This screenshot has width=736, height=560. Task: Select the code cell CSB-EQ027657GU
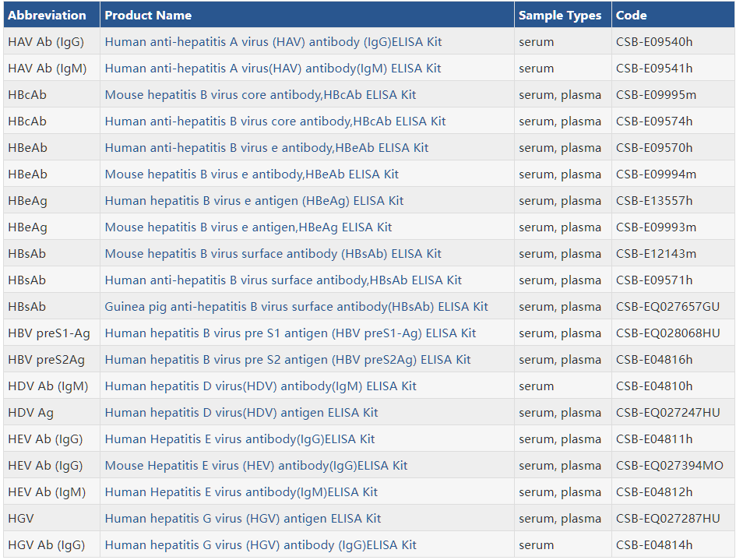tap(667, 307)
